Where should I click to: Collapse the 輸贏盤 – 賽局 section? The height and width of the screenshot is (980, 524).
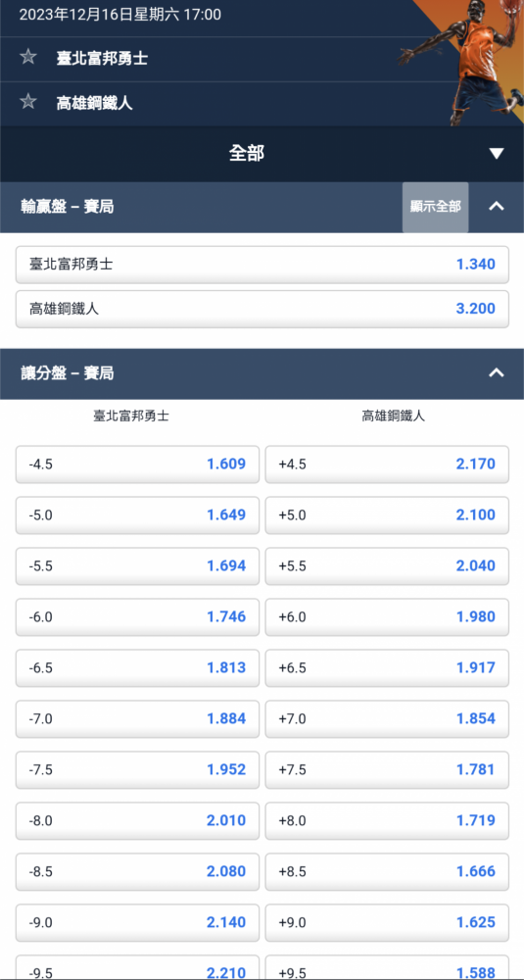[x=497, y=206]
